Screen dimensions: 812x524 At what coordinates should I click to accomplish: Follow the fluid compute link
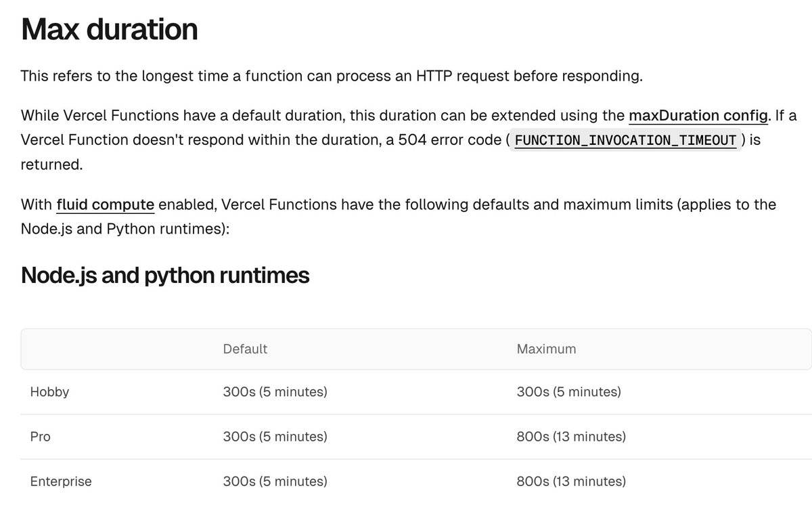point(105,204)
